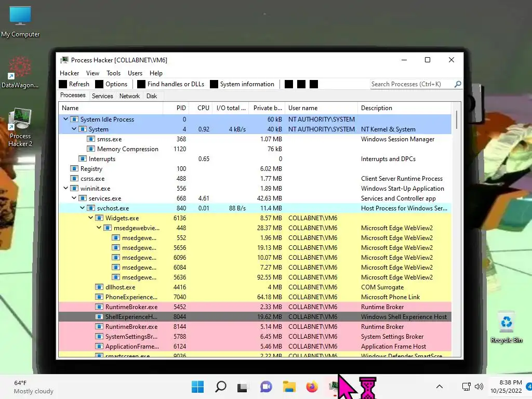Open the Hacker menu
Viewport: 532px width, 399px height.
[69, 73]
